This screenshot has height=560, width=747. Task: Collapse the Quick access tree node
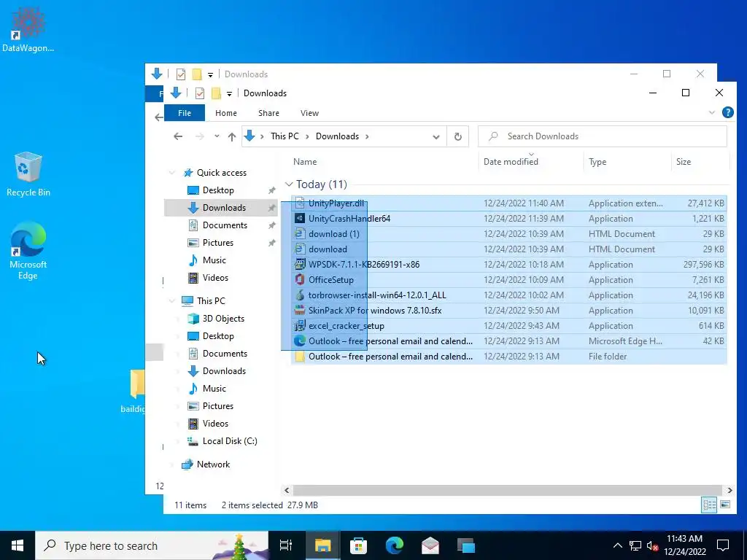coord(172,172)
